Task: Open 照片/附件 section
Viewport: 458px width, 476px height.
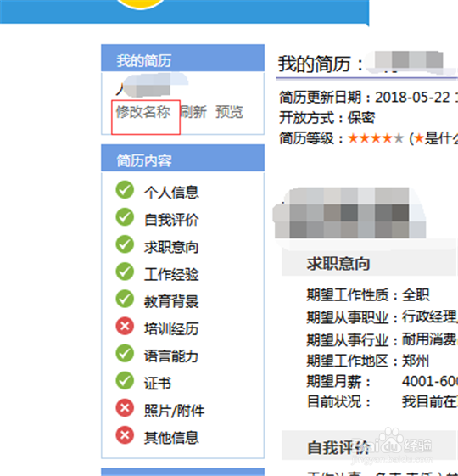Action: tap(174, 411)
